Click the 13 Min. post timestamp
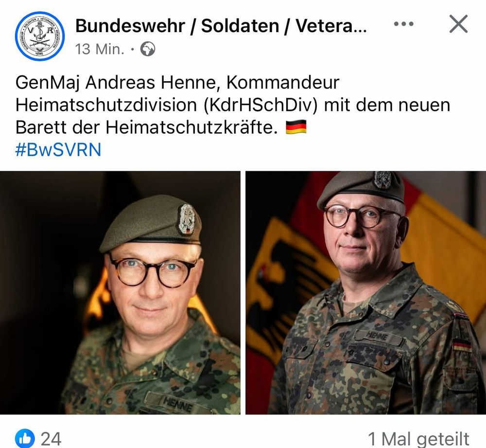This screenshot has height=448, width=486. [x=100, y=49]
